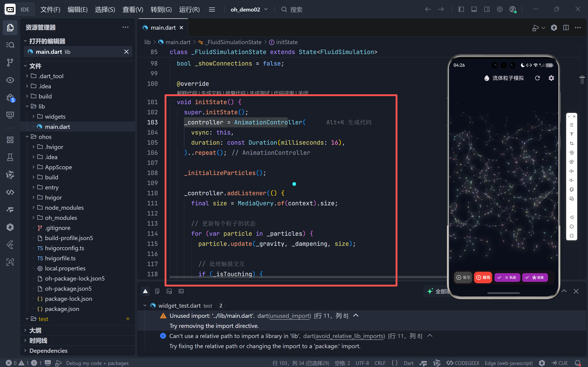Open the debug icon with badge 1
This screenshot has width=588, height=367.
(x=10, y=97)
